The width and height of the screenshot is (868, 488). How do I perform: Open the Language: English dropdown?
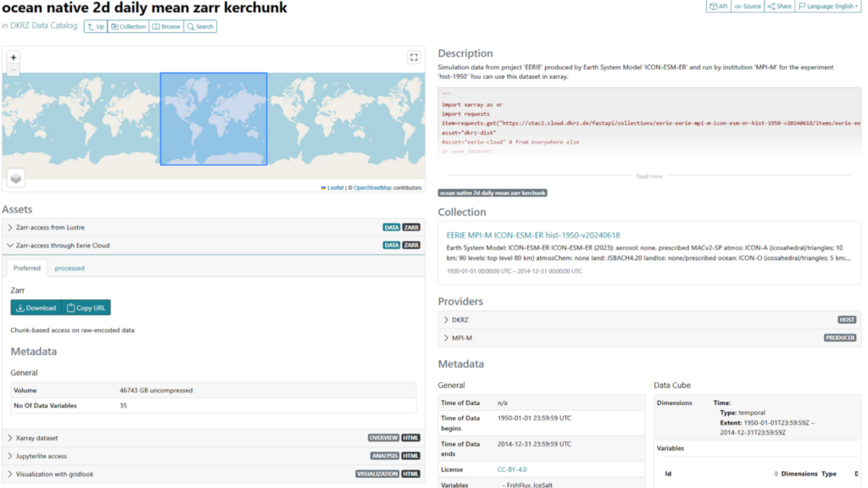827,6
